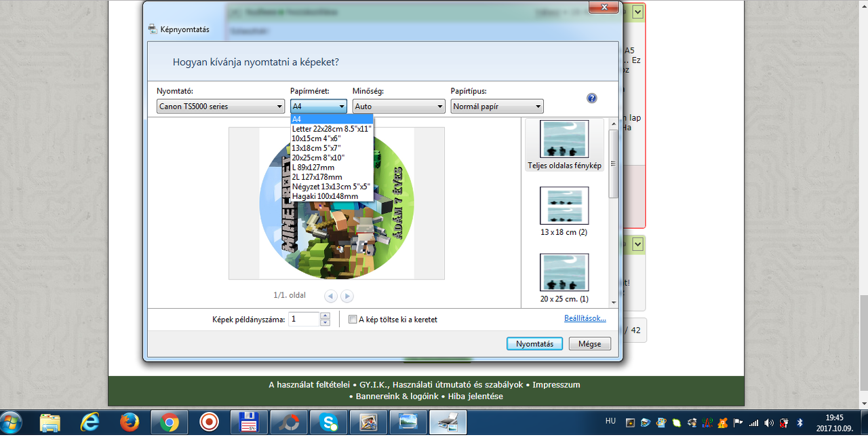Select the 13 x 18 cm (2) layout

click(x=564, y=212)
